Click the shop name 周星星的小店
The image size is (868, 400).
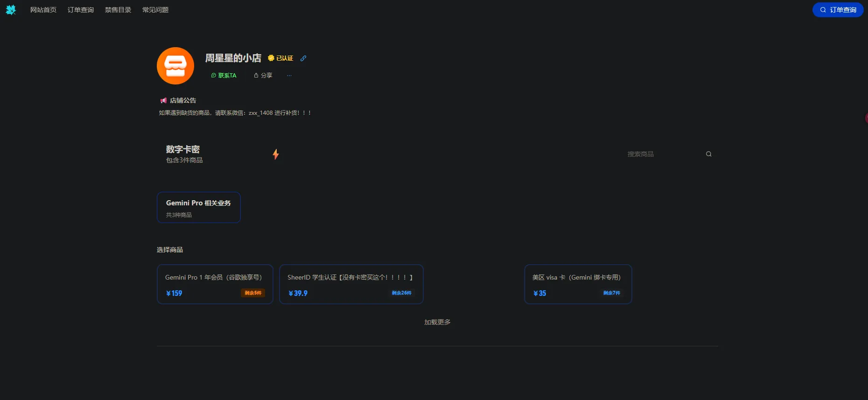(233, 58)
